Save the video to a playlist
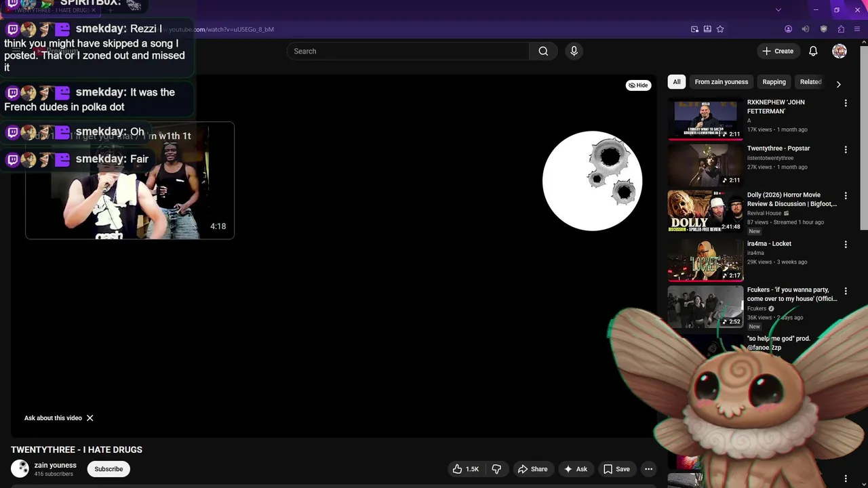 coord(616,469)
